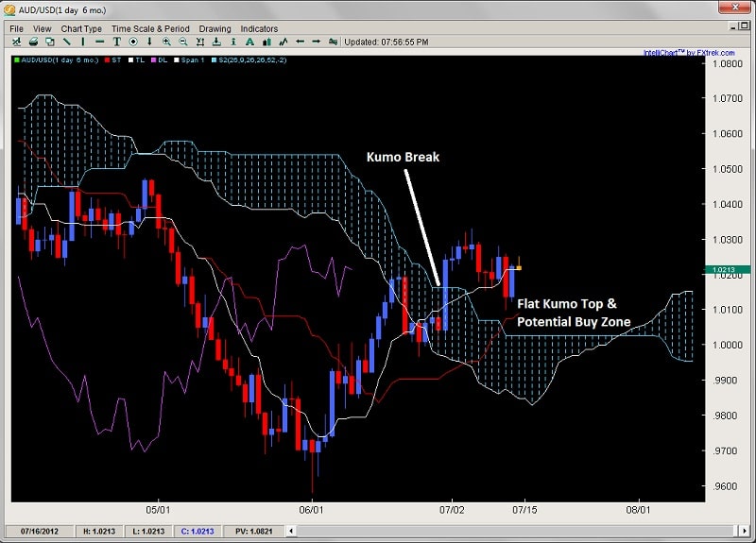Viewport: 756px width, 543px height.
Task: Click the 07/16/2012 date status field
Action: (x=40, y=531)
